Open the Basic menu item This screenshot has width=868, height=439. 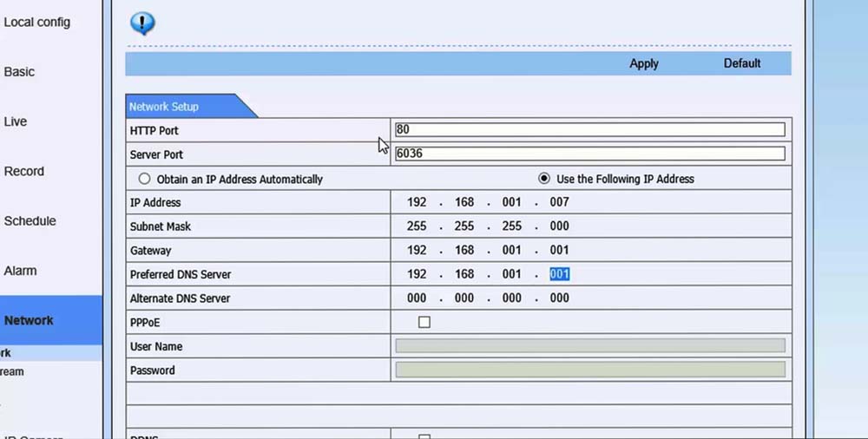pos(19,72)
